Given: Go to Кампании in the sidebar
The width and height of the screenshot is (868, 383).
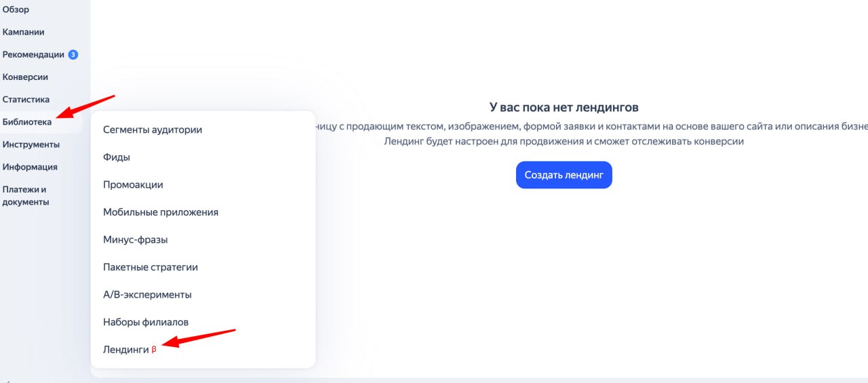Looking at the screenshot, I should (24, 32).
